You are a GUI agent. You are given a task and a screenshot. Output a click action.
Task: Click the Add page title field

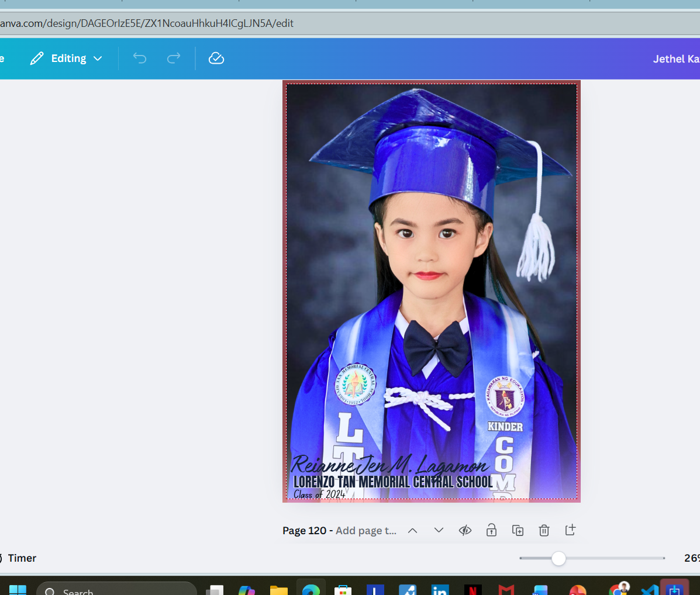pyautogui.click(x=365, y=530)
